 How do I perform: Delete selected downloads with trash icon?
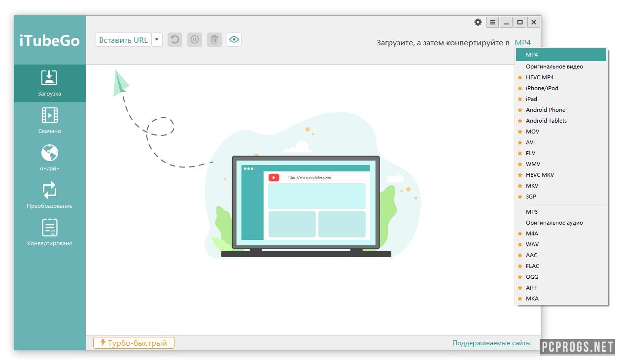coord(214,39)
